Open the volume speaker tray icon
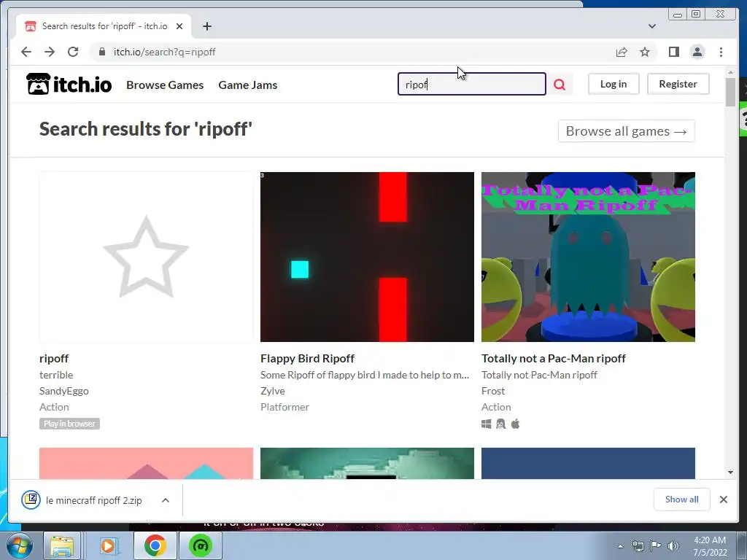This screenshot has height=560, width=747. tap(673, 546)
